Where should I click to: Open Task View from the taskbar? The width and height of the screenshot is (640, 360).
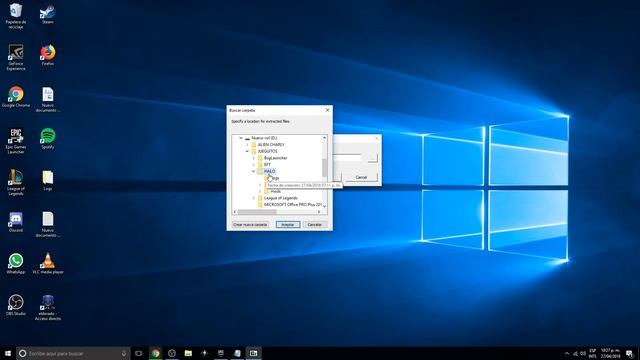point(139,353)
